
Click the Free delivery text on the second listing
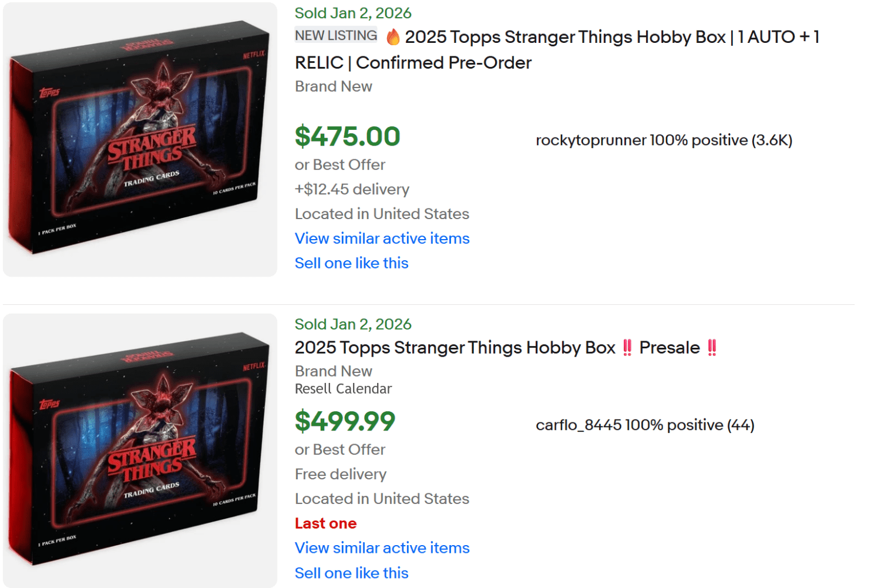pos(341,473)
